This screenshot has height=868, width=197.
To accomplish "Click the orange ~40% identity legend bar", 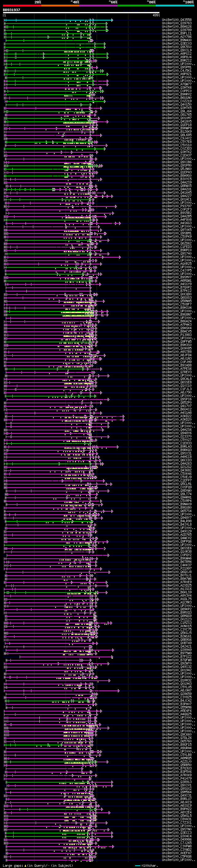I will point(60,6).
